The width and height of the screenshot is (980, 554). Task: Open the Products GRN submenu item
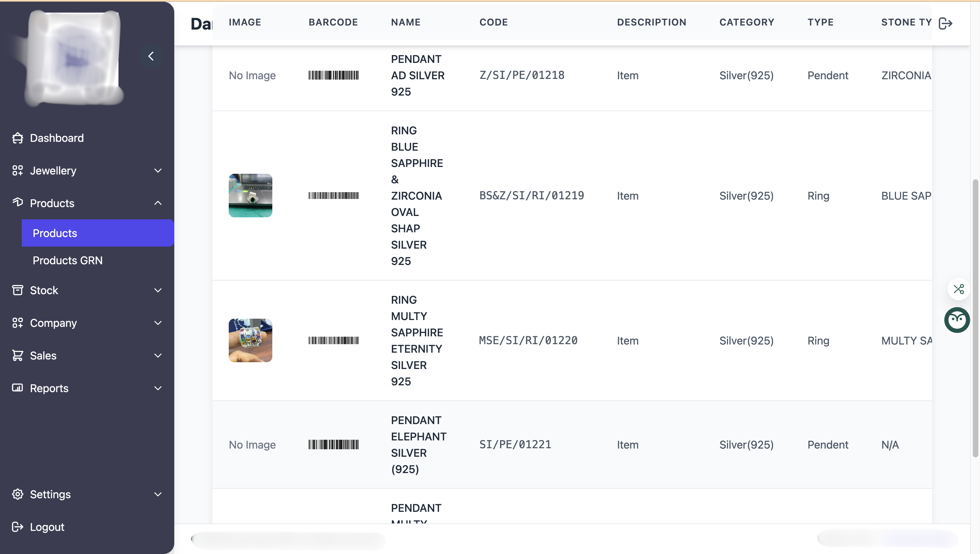point(68,260)
